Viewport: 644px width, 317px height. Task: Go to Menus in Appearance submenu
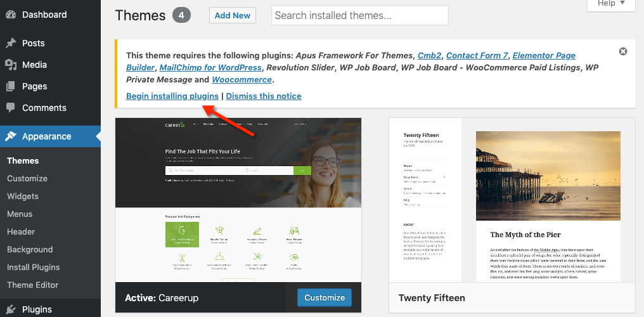tap(20, 214)
